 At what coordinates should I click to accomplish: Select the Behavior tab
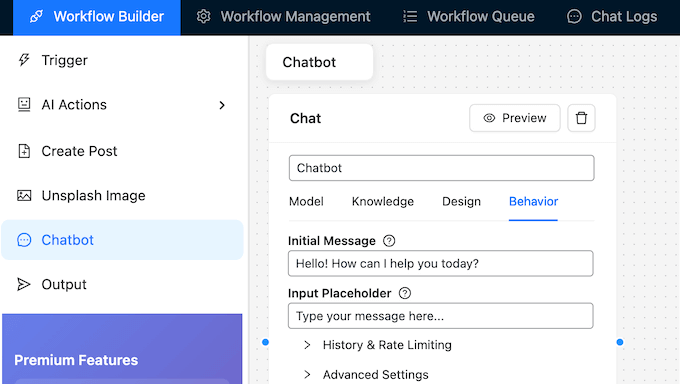(533, 202)
